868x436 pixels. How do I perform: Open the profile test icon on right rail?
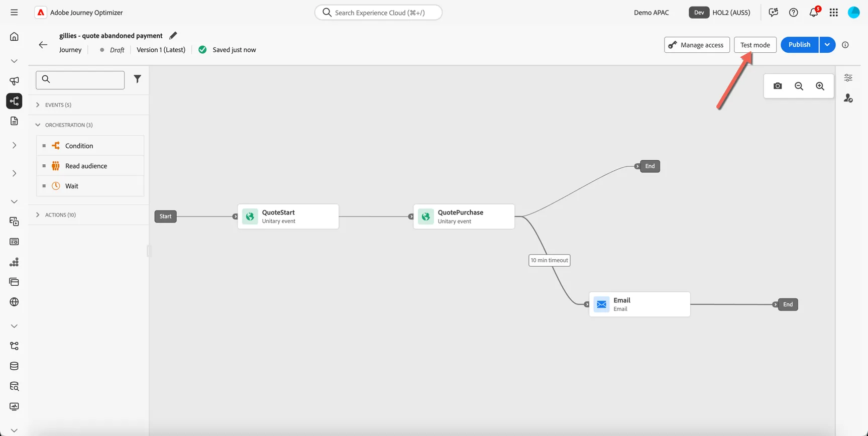point(848,98)
